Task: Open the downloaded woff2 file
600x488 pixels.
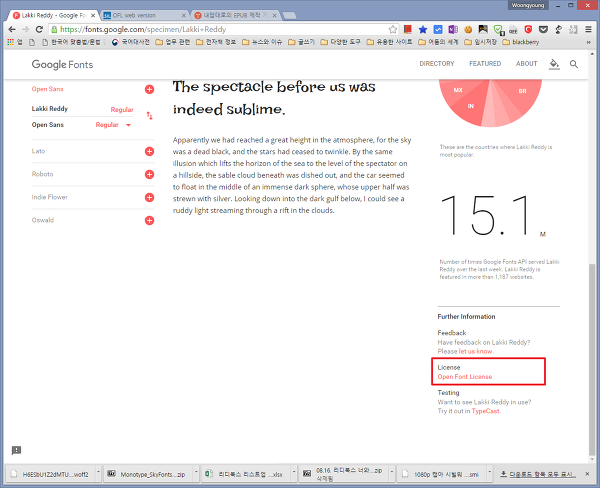Action: 51,475
